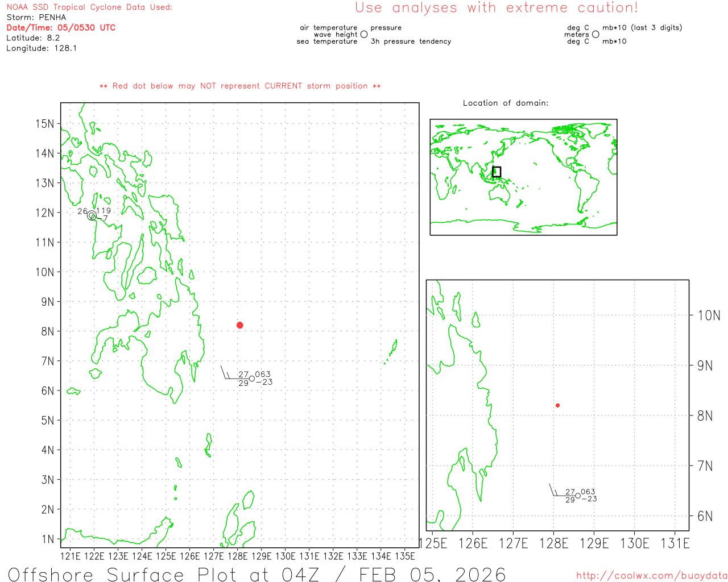The height and width of the screenshot is (582, 728).
Task: Click black domain rectangle on world locator map
Action: tap(497, 172)
